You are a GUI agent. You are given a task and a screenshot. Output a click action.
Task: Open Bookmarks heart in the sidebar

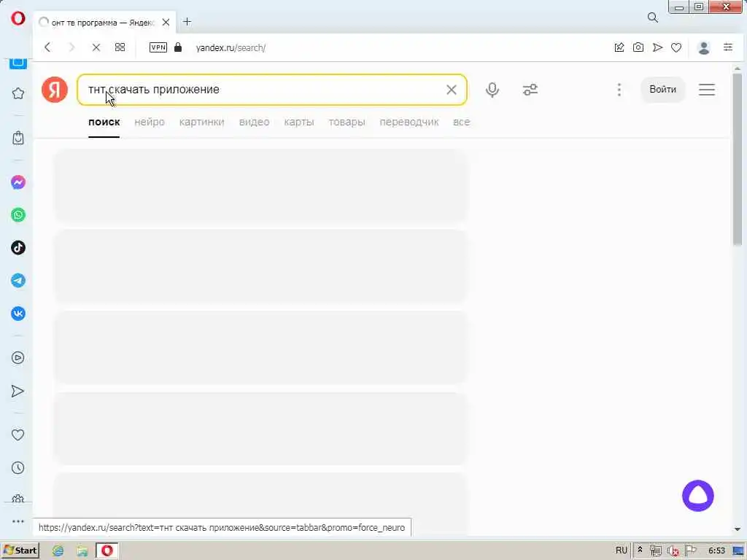pyautogui.click(x=18, y=435)
